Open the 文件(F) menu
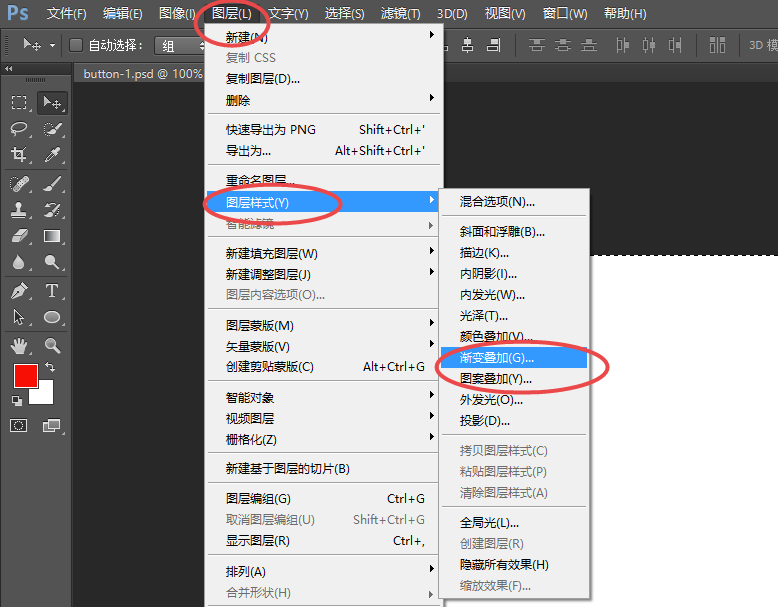The height and width of the screenshot is (607, 778). [x=66, y=13]
